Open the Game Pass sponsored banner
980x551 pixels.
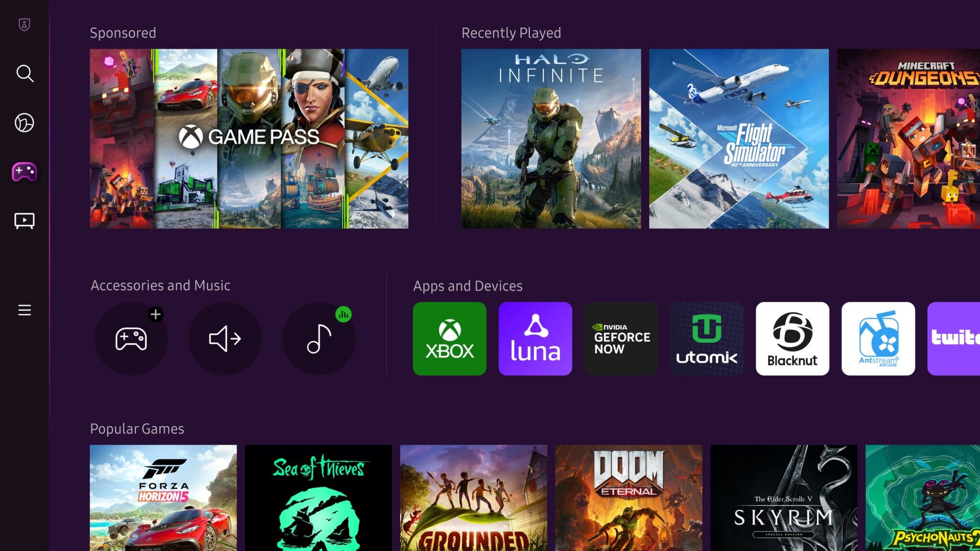[x=248, y=138]
